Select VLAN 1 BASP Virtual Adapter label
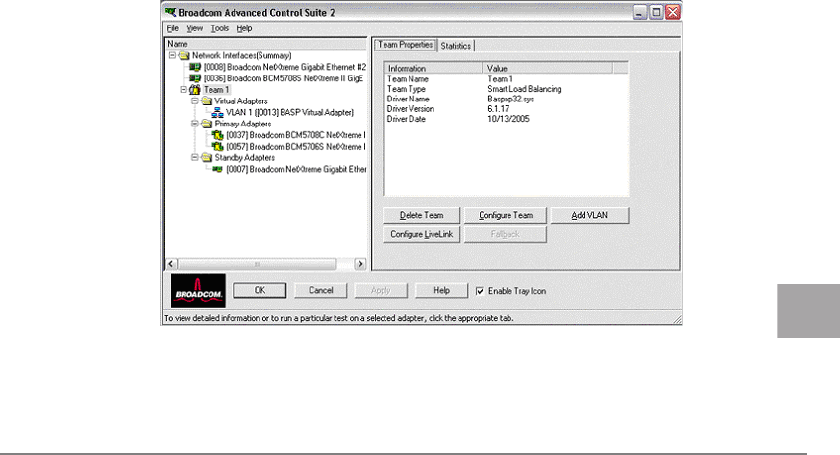The height and width of the screenshot is (455, 840). coord(290,113)
